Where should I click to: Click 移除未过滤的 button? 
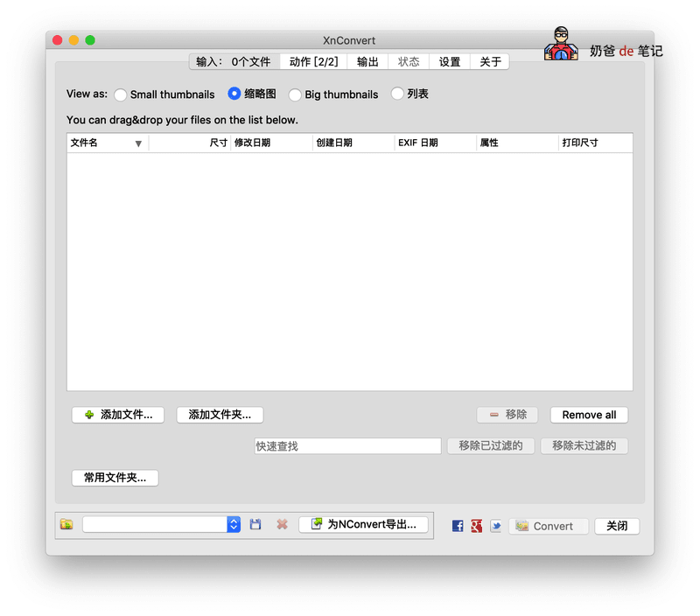tap(584, 445)
